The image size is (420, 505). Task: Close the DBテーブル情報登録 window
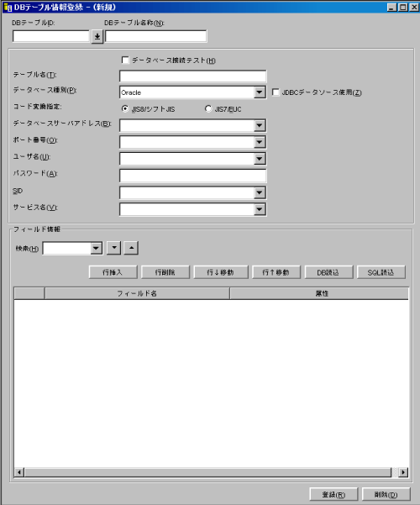pyautogui.click(x=414, y=7)
